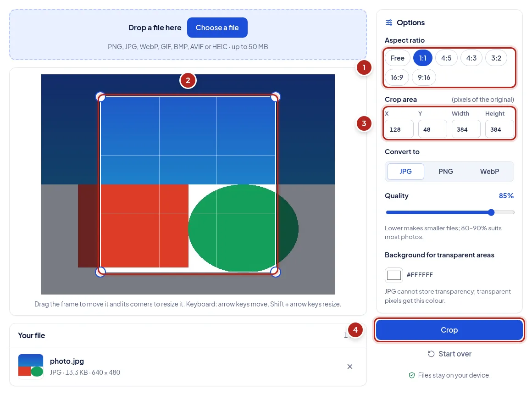Click the crop Height field
Viewport: 532px width, 395px height.
(x=499, y=129)
